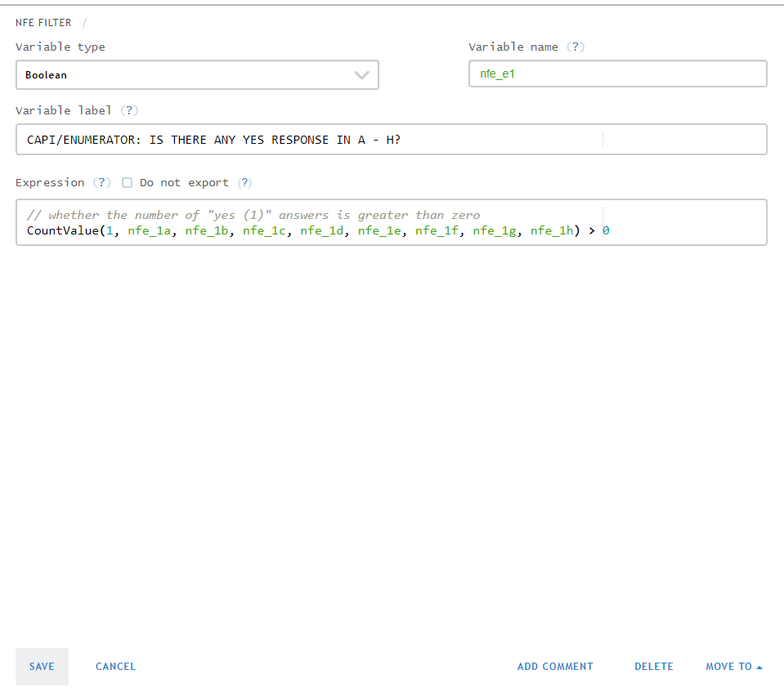Show help for Expression field

[x=102, y=183]
